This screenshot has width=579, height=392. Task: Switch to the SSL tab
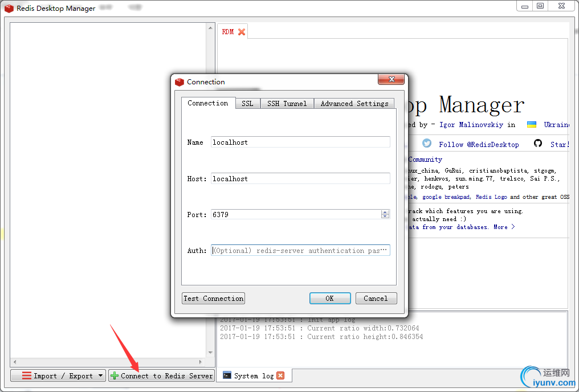(x=248, y=104)
